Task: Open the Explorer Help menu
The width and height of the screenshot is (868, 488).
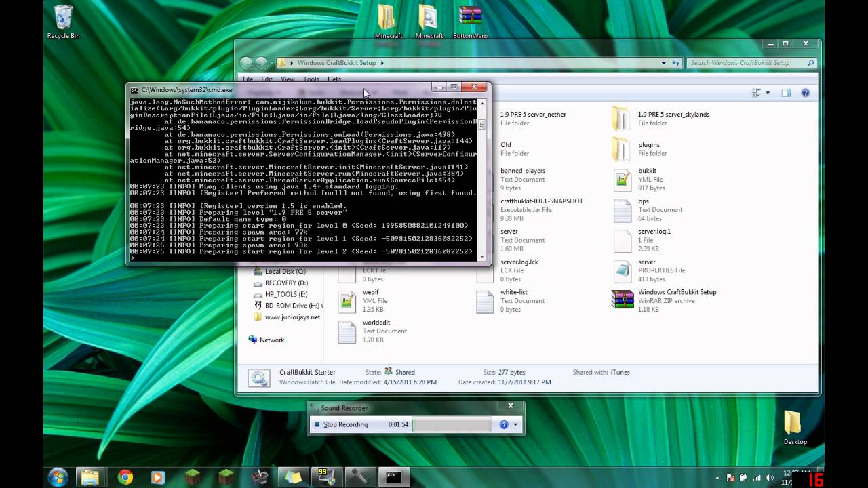Action: tap(334, 79)
